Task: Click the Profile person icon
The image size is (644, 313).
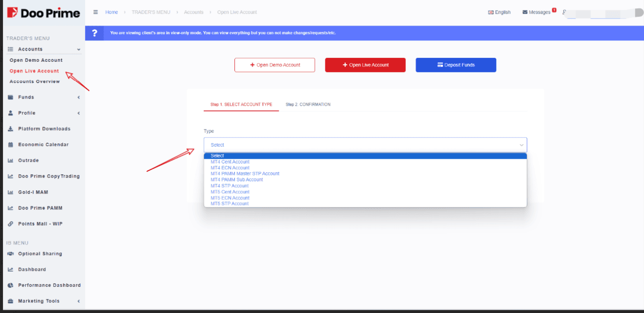Action: click(x=10, y=113)
